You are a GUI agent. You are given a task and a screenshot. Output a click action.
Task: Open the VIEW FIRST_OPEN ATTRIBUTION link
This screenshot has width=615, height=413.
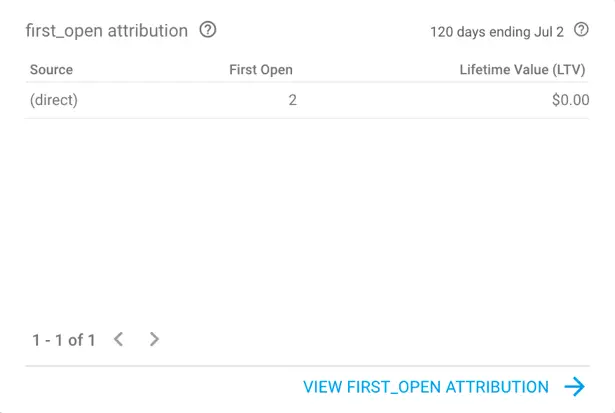(x=426, y=387)
